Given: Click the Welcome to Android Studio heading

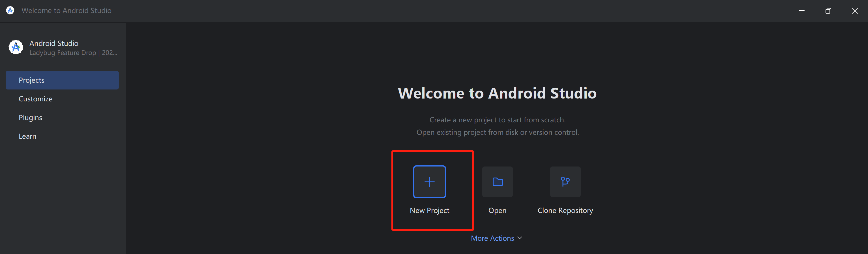Looking at the screenshot, I should point(497,93).
